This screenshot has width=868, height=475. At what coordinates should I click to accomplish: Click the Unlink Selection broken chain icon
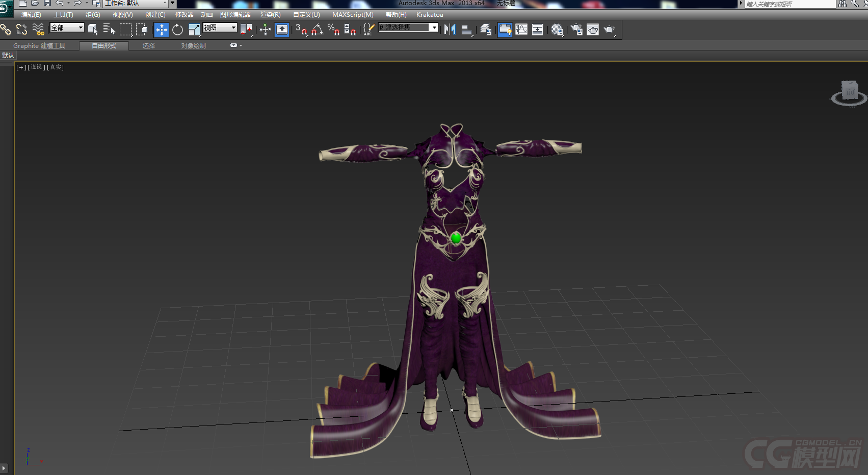click(x=21, y=30)
